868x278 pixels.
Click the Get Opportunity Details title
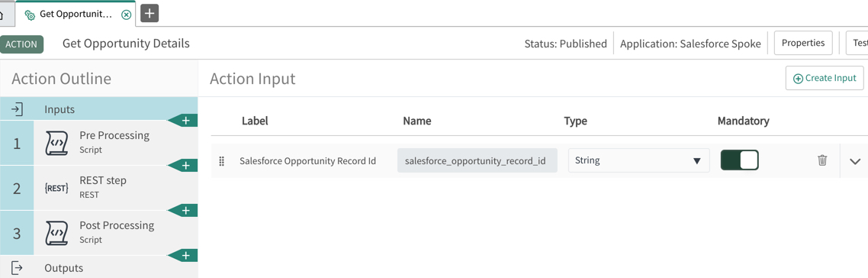(x=126, y=44)
